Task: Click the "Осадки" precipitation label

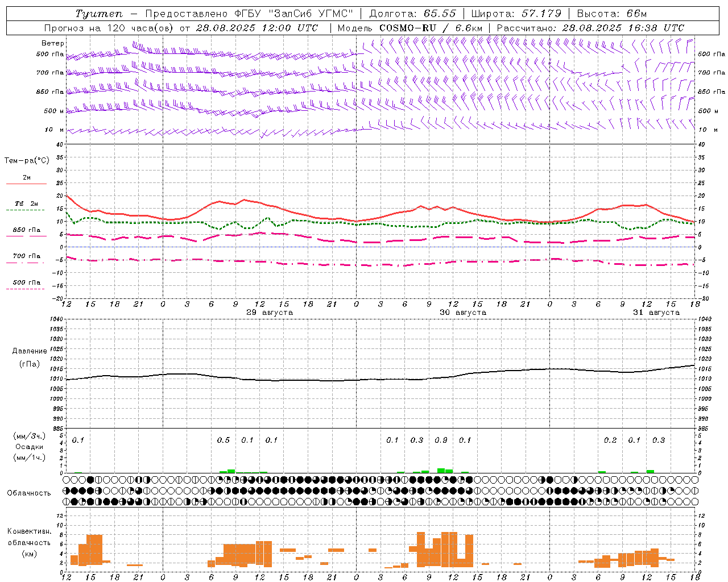Action: [x=30, y=447]
